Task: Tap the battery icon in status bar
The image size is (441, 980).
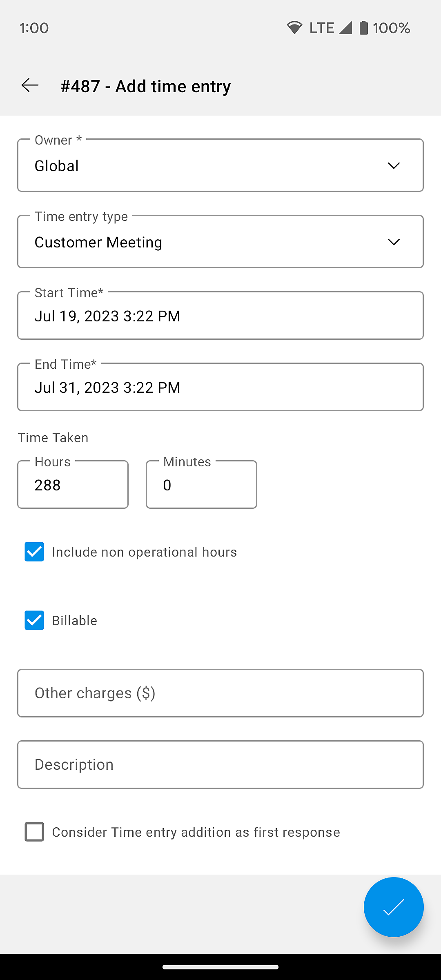Action: pos(363,28)
